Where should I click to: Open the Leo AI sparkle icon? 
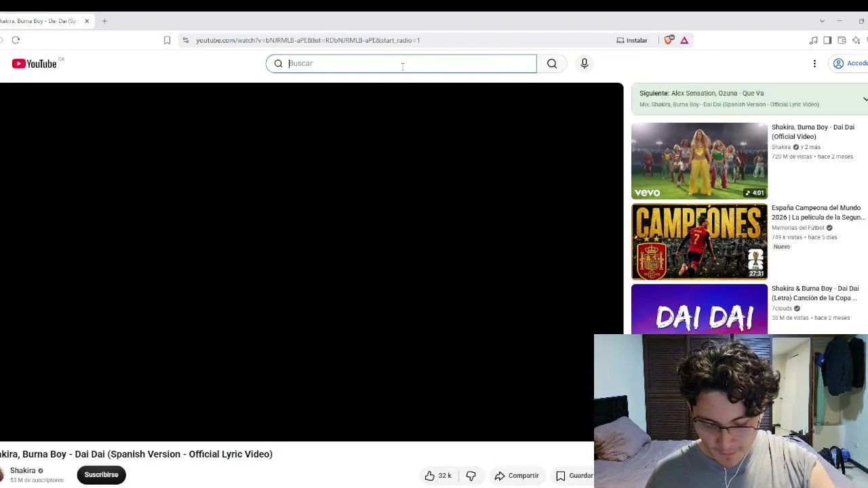pos(856,40)
